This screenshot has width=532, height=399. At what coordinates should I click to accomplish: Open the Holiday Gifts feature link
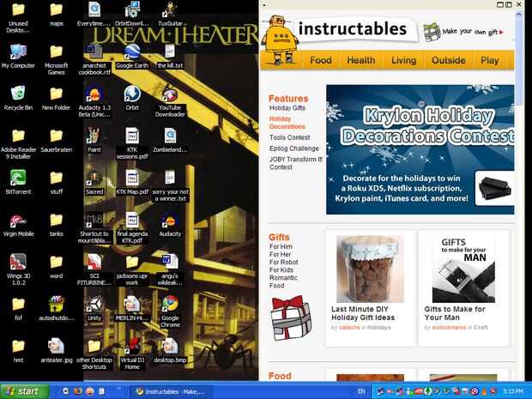(x=287, y=108)
